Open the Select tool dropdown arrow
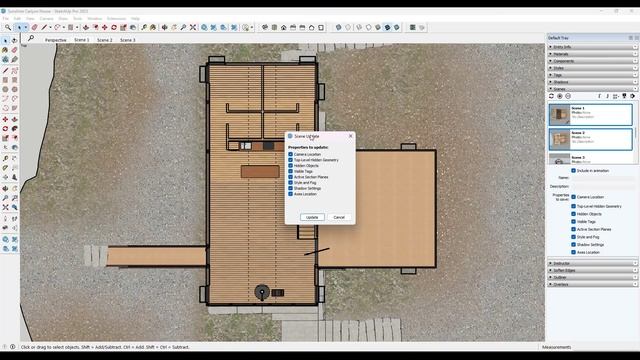Screen dimensions: 640x360 pyautogui.click(x=26, y=27)
